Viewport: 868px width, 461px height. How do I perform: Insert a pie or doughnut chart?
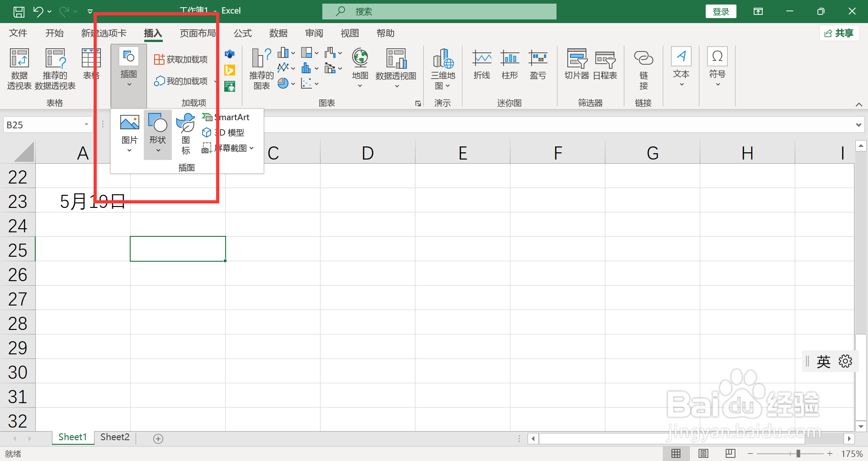coord(286,83)
